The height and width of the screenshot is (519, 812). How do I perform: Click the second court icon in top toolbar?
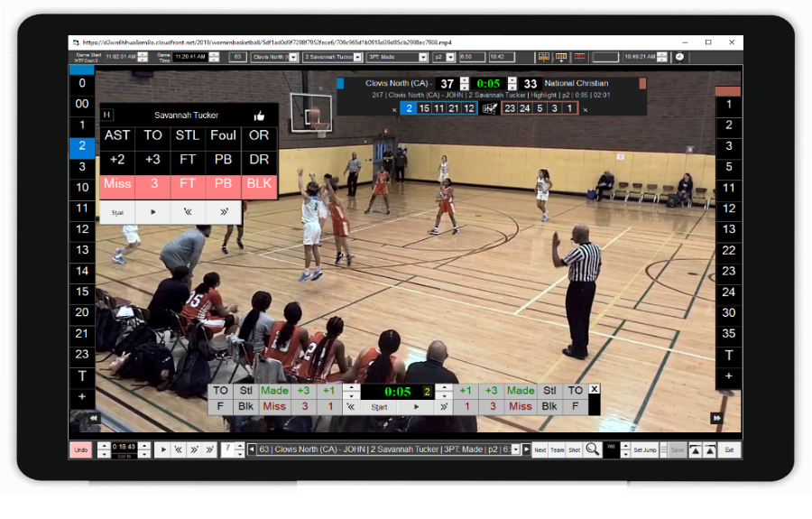(x=561, y=57)
